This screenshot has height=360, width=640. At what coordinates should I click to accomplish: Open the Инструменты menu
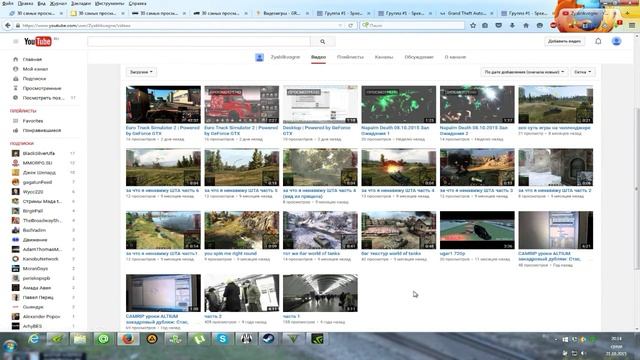[x=109, y=3]
